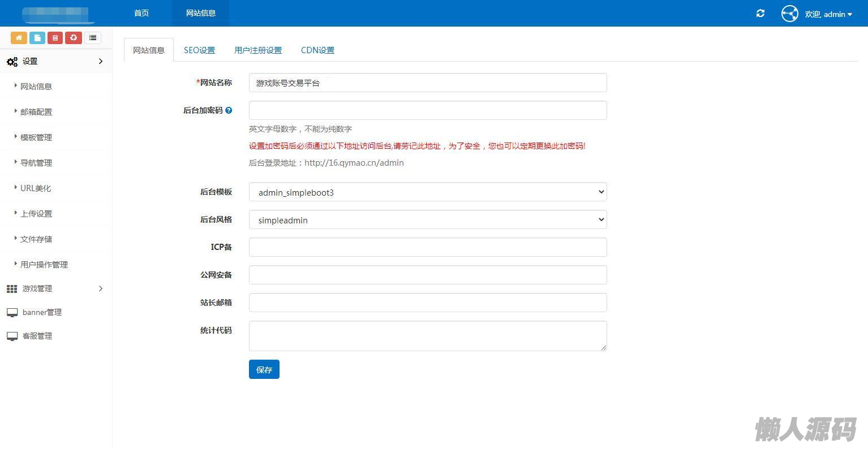Click the red recycle icon
This screenshot has width=868, height=449.
pyautogui.click(x=74, y=38)
